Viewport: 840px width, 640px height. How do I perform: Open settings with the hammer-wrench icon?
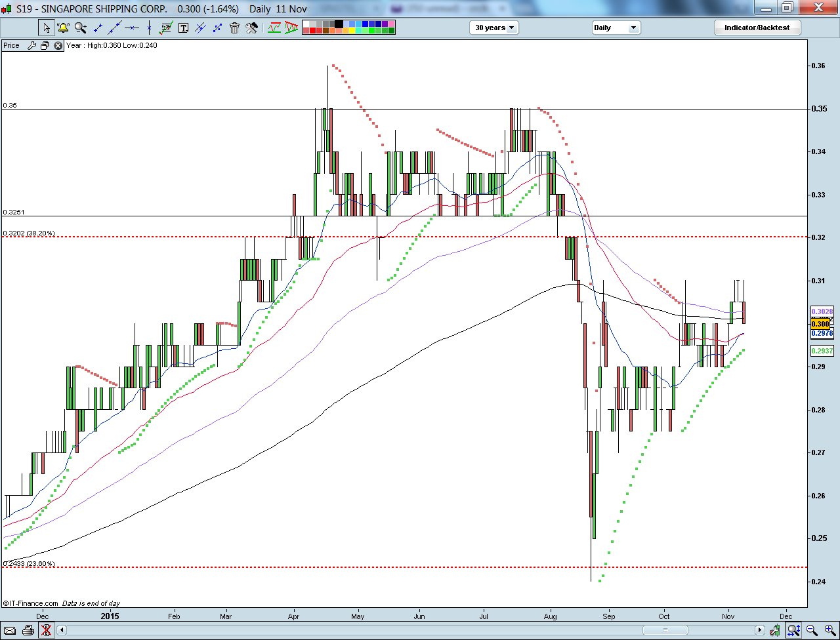pyautogui.click(x=251, y=28)
